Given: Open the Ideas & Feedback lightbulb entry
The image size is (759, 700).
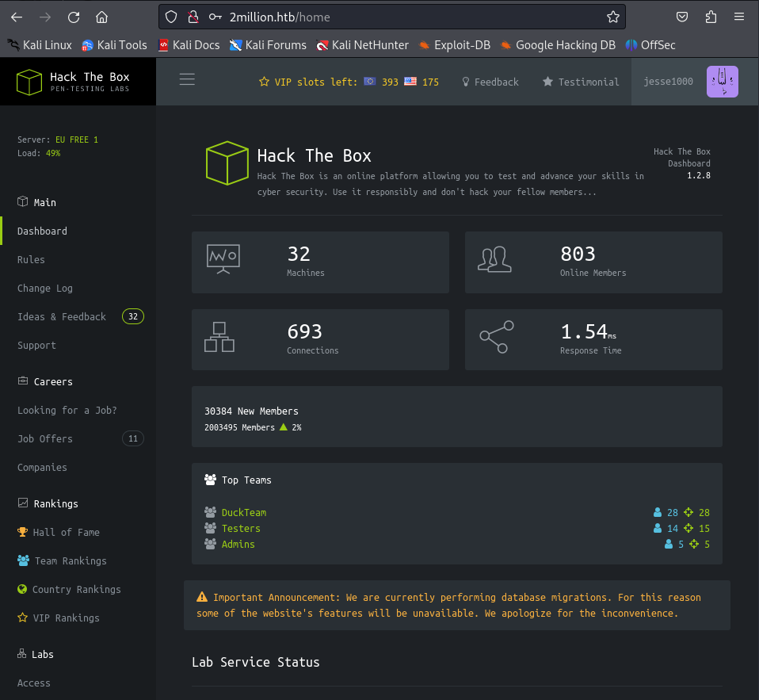Looking at the screenshot, I should (x=61, y=316).
